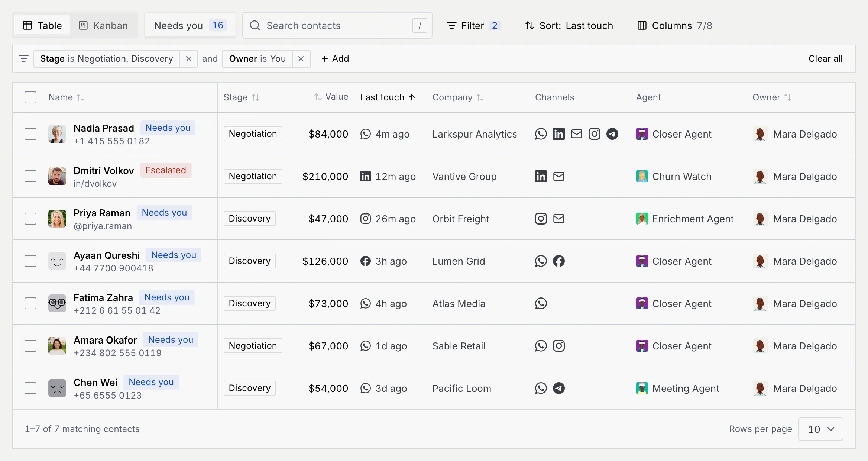Viewport: 868px width, 461px height.
Task: Switch to the Kanban view
Action: tap(104, 25)
